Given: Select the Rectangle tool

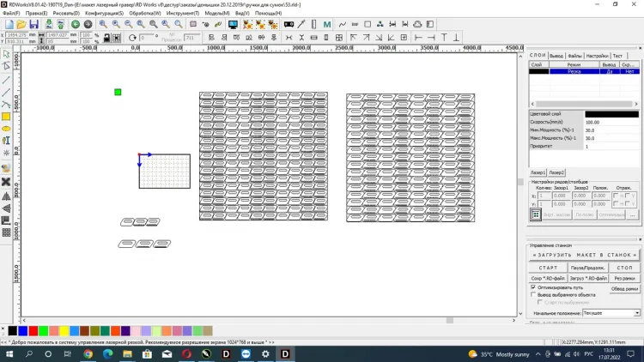Looking at the screenshot, I should tap(6, 117).
